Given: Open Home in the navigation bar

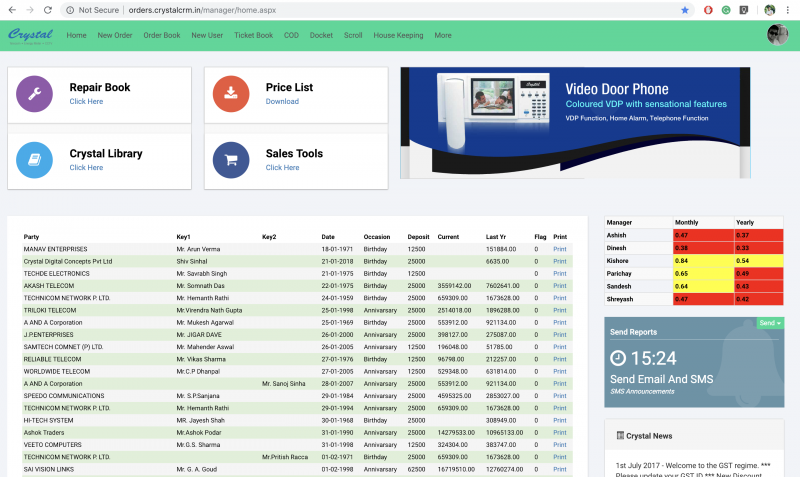Looking at the screenshot, I should [76, 35].
